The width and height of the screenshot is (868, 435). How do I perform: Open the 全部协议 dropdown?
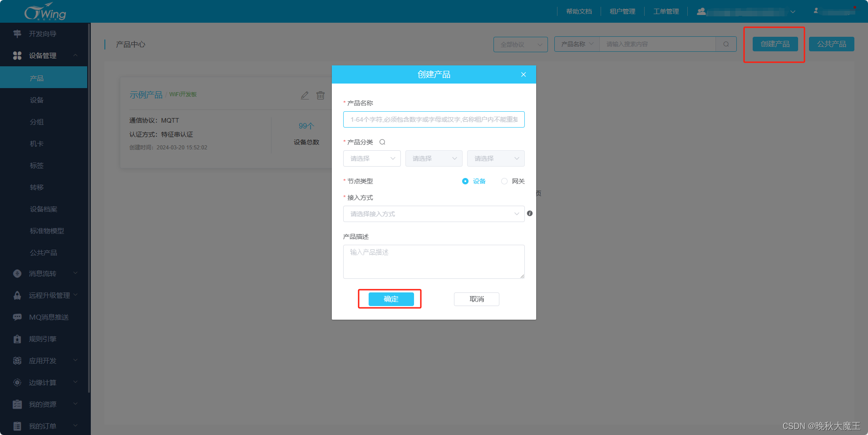(x=521, y=44)
